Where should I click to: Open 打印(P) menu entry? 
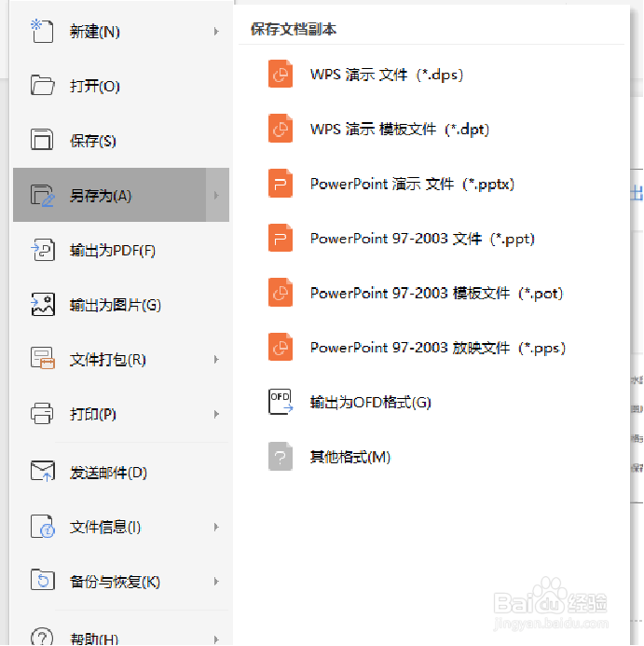pos(121,414)
